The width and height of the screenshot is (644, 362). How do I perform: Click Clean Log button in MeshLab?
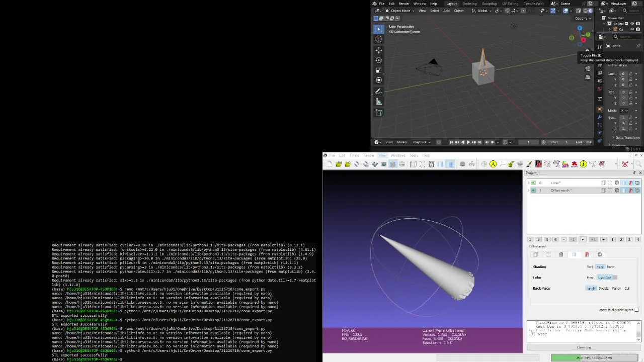(x=584, y=347)
